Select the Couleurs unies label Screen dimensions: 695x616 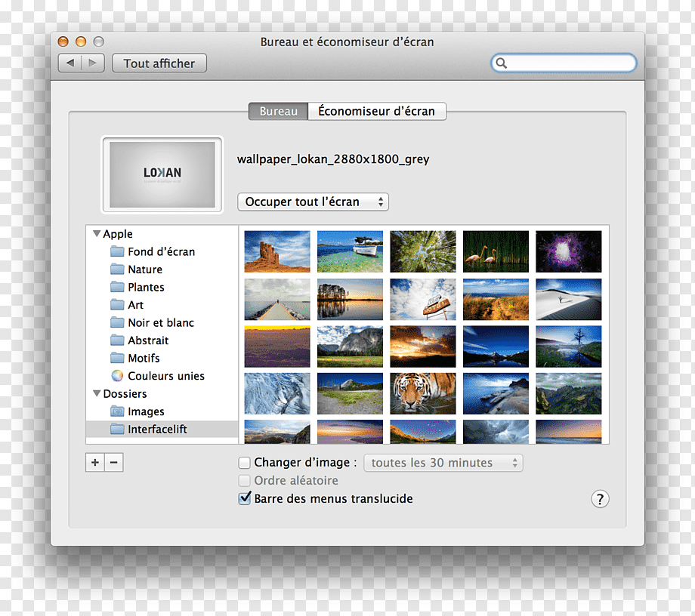click(x=166, y=375)
